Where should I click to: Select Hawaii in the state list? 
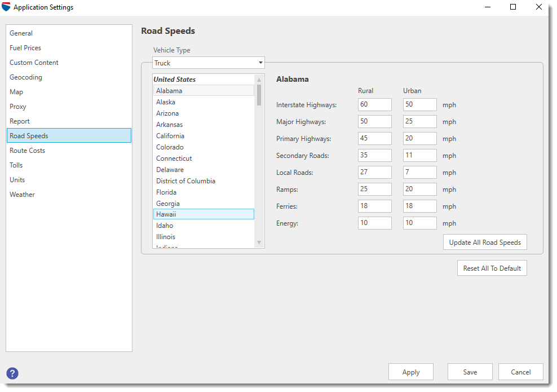click(x=166, y=214)
